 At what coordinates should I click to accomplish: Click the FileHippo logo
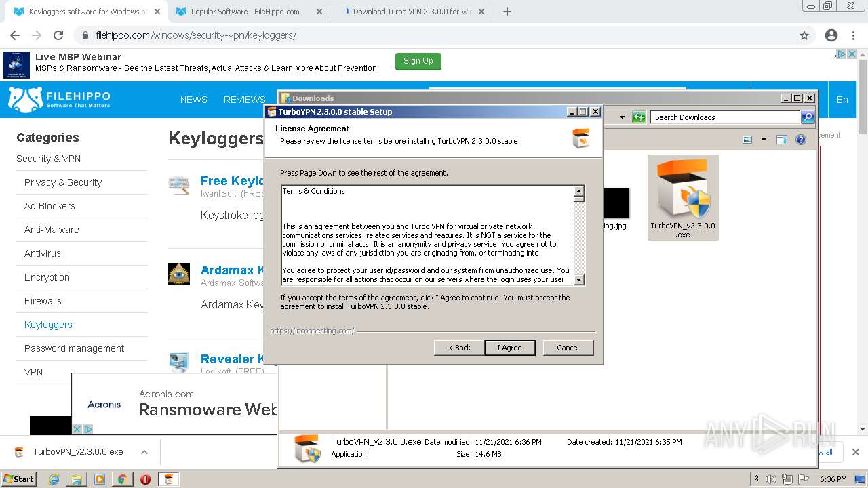59,99
